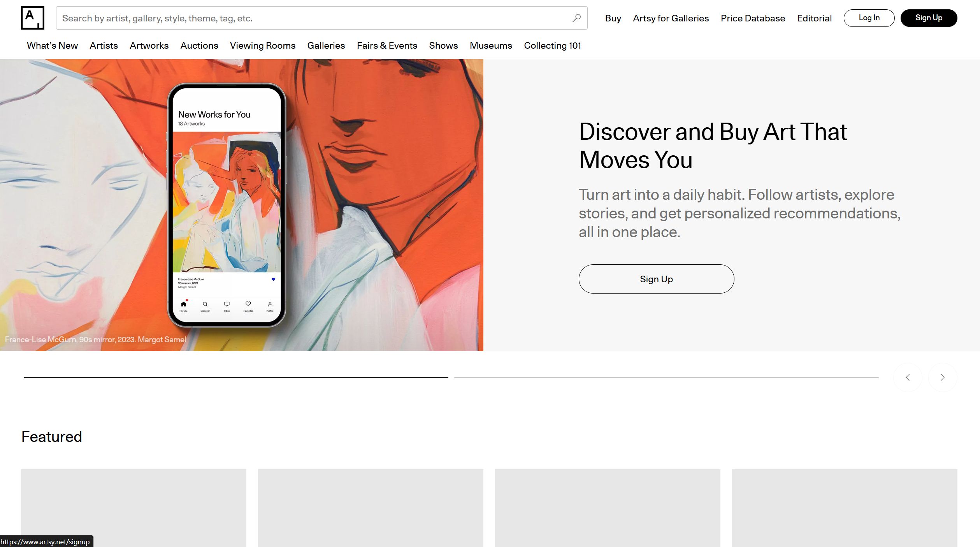Click the Discover and Buy Art heading

(713, 146)
